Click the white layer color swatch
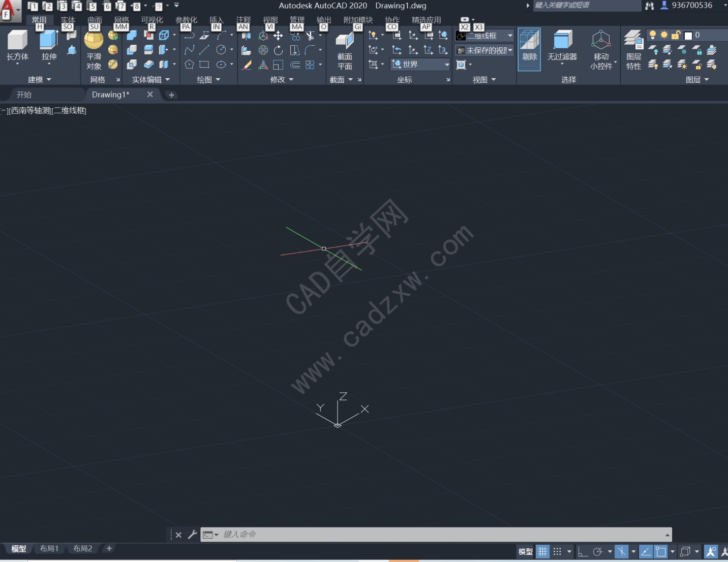 coord(688,35)
